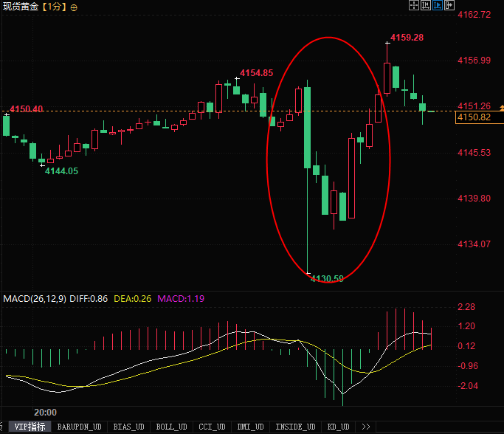Expand more indicator tabs with >>
The height and width of the screenshot is (434, 504).
click(x=366, y=427)
